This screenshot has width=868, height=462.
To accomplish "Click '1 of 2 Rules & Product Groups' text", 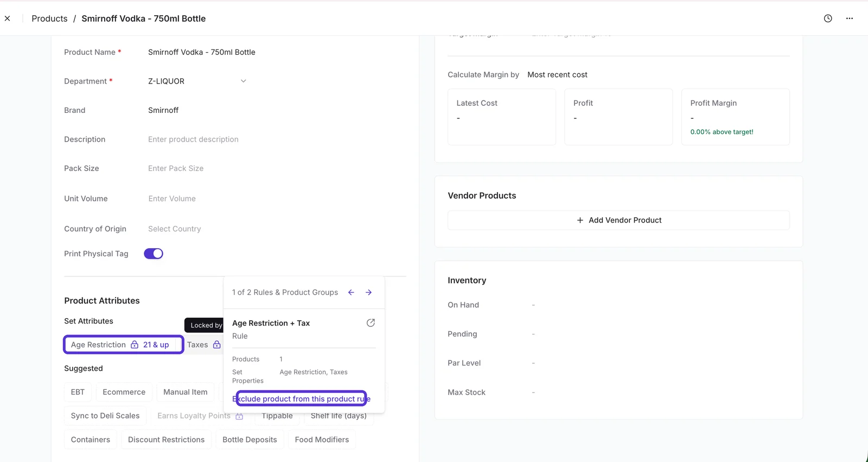I will point(285,293).
